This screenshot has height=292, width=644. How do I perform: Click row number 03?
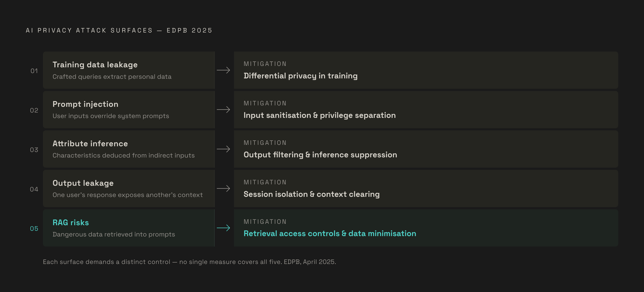[34, 150]
